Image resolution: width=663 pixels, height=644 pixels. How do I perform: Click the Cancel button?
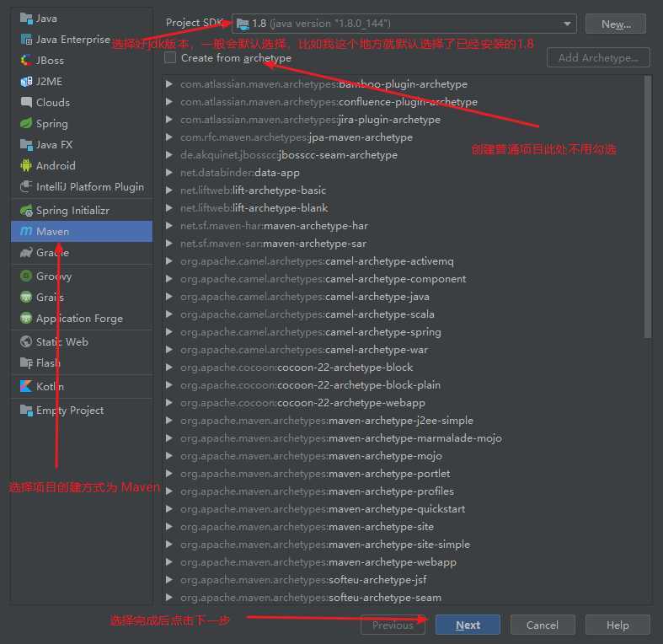point(542,625)
